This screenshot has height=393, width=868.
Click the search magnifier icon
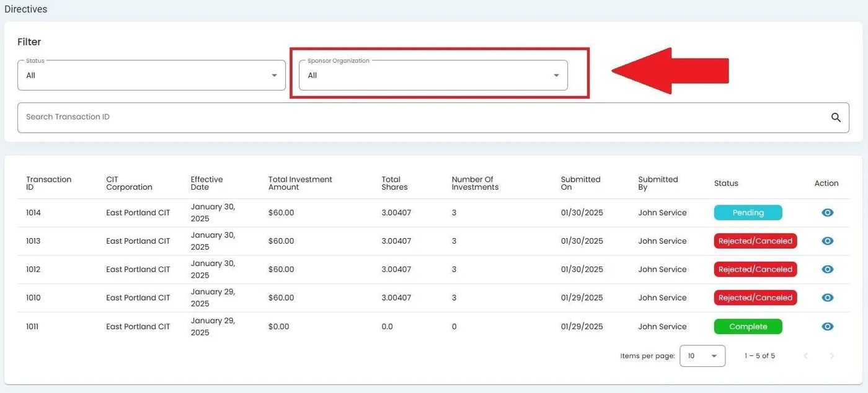(836, 118)
